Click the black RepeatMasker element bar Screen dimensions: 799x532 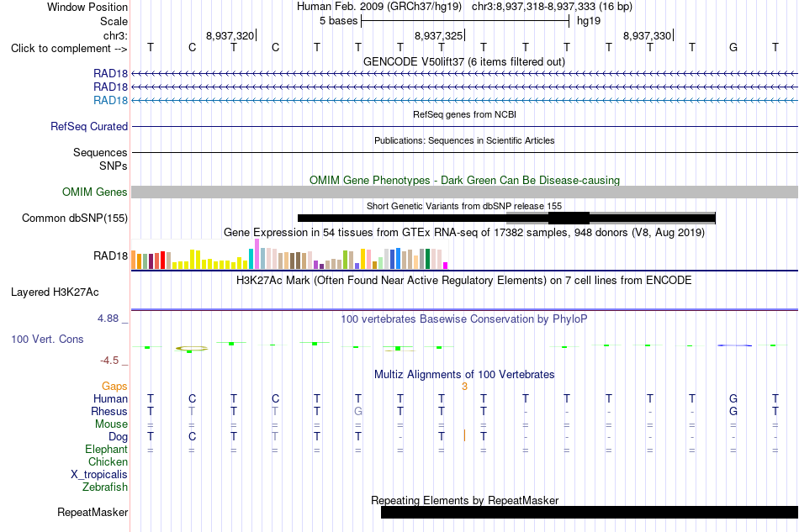590,512
